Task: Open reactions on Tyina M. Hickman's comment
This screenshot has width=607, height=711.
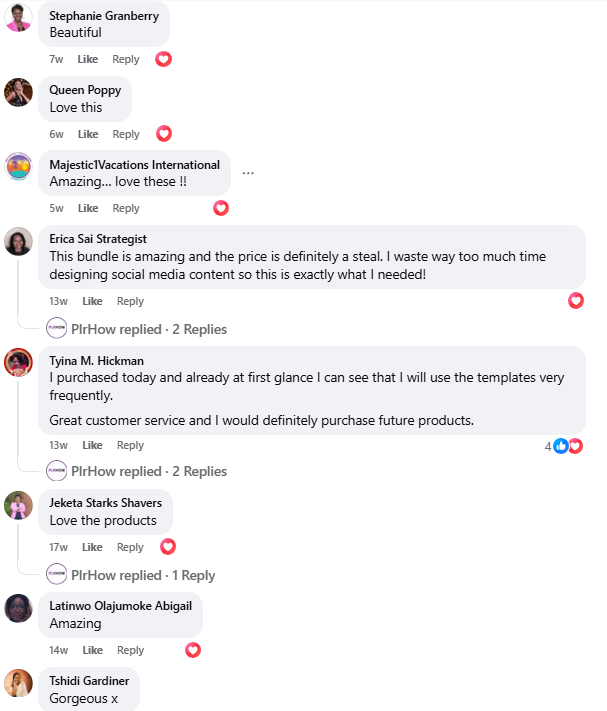Action: pos(567,446)
